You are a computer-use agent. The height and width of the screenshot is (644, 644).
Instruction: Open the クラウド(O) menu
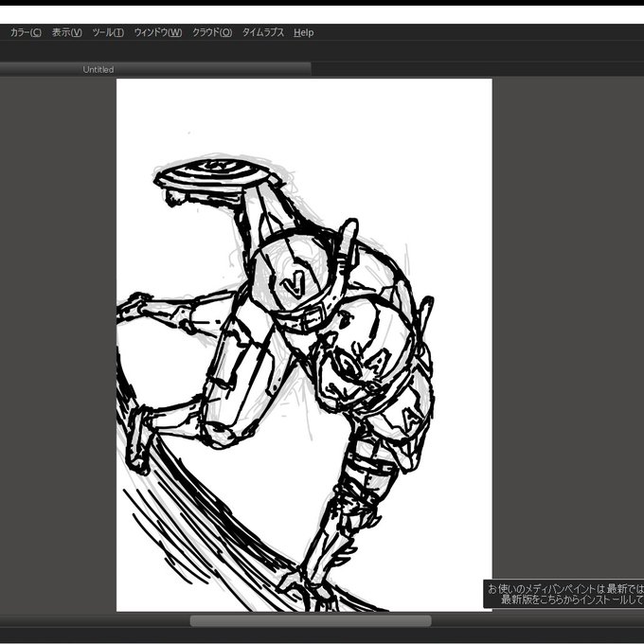coord(212,32)
